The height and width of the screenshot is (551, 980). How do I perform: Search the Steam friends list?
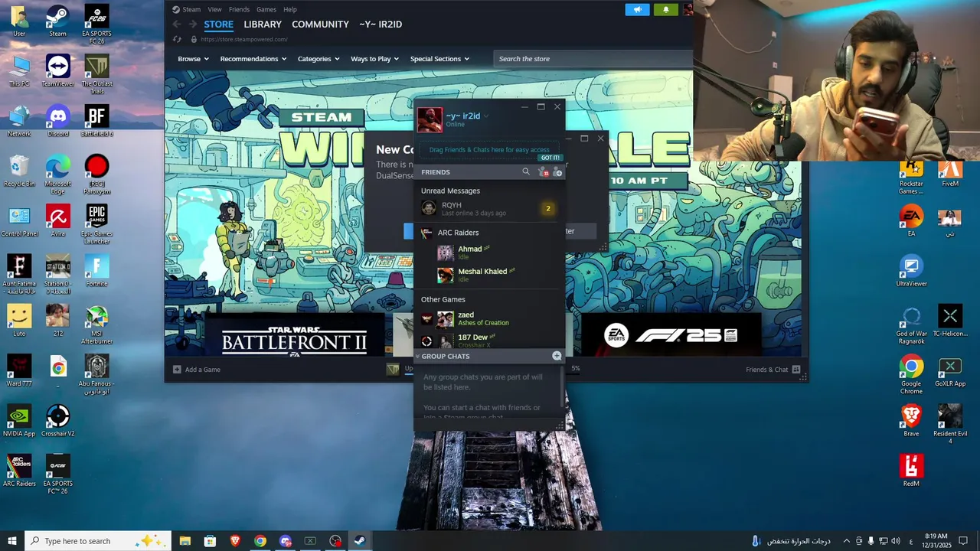tap(526, 172)
